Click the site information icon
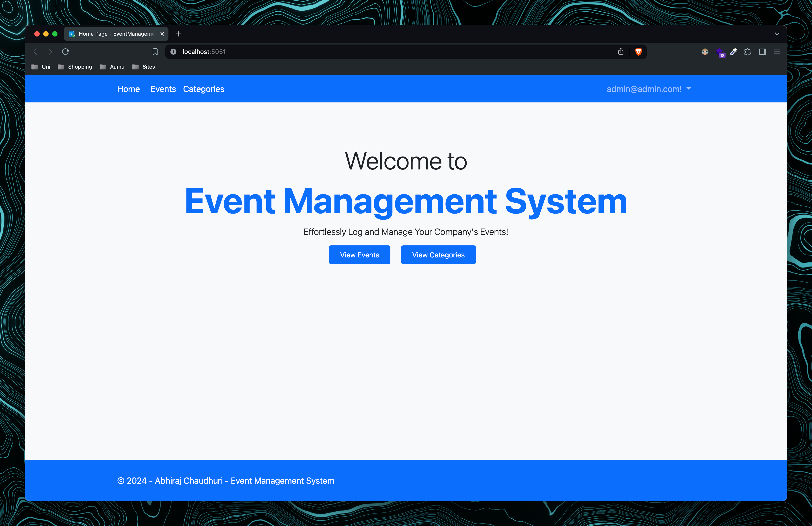Screen dimensions: 812x526 pos(173,52)
